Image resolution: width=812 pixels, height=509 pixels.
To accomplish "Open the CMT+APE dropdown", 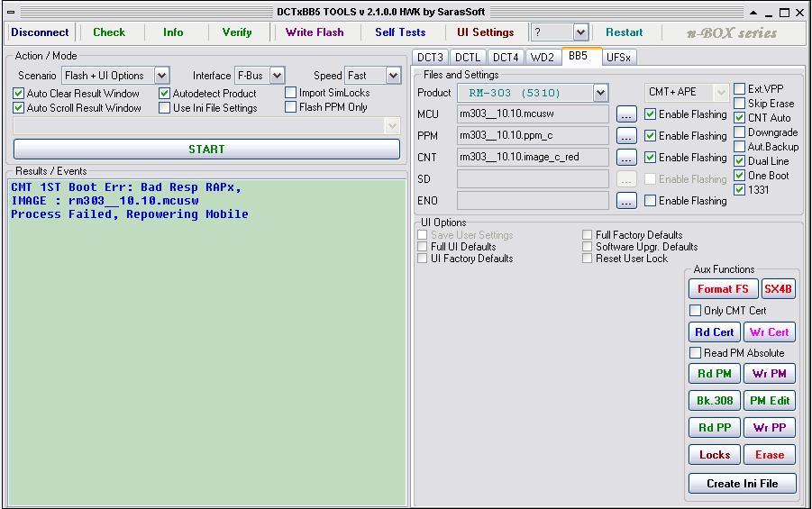I will click(721, 93).
